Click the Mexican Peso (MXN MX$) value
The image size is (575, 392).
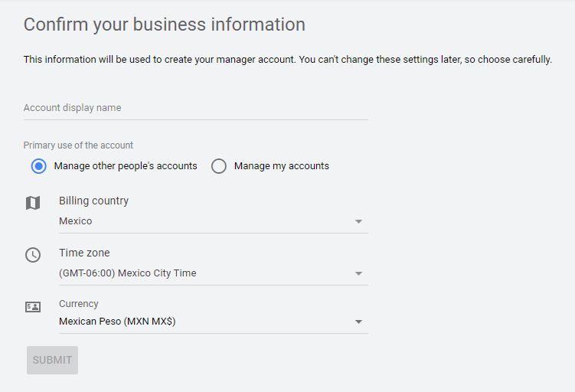117,322
